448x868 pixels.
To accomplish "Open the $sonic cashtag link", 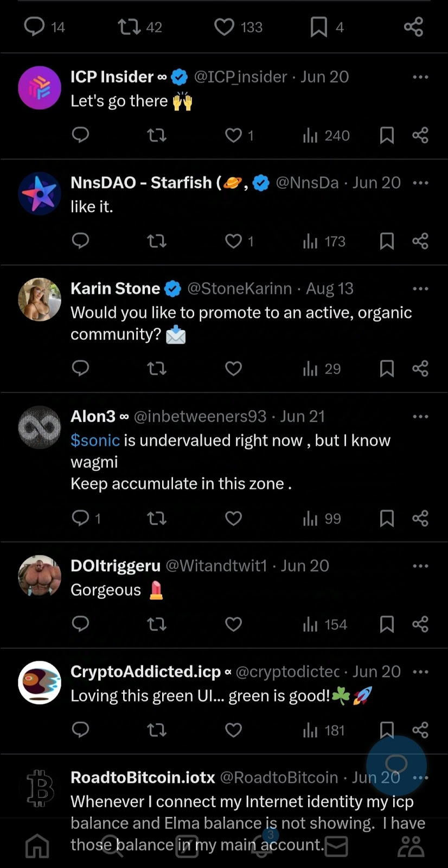I will pyautogui.click(x=95, y=441).
